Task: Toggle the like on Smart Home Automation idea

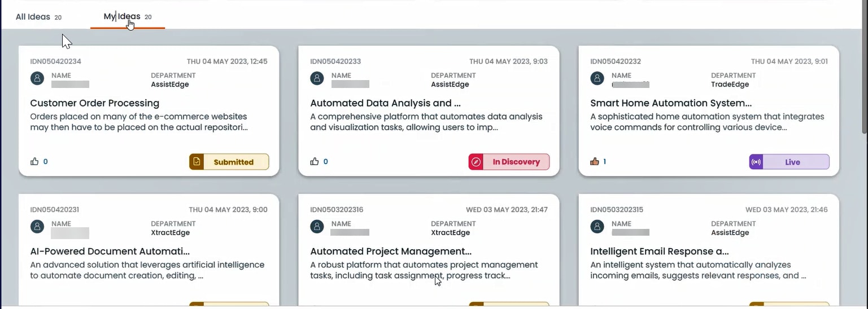Action: [x=594, y=162]
